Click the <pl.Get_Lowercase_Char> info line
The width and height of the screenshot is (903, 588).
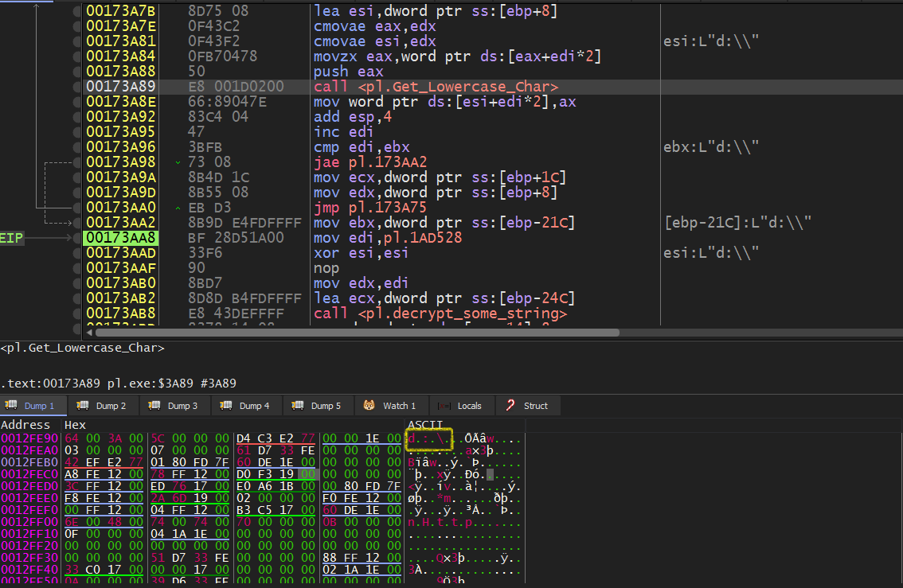pos(82,348)
